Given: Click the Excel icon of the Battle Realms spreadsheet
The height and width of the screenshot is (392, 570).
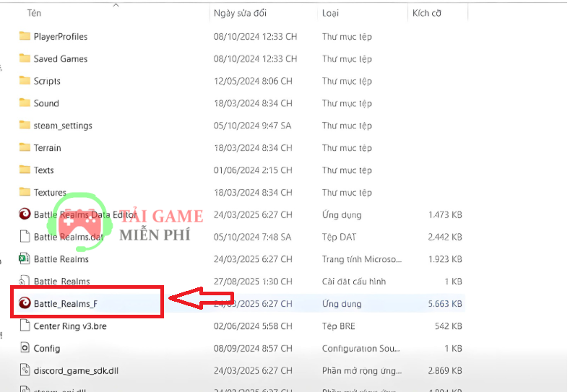Looking at the screenshot, I should [25, 258].
